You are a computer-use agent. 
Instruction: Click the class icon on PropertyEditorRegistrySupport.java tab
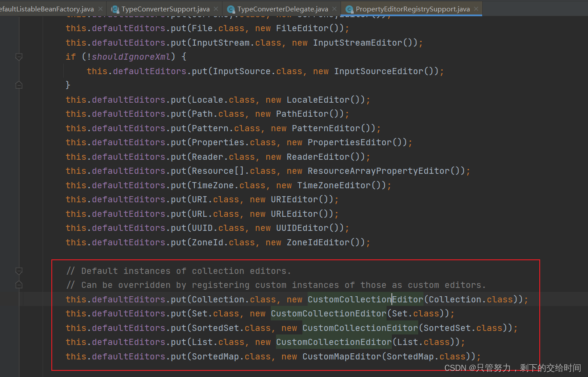point(349,9)
